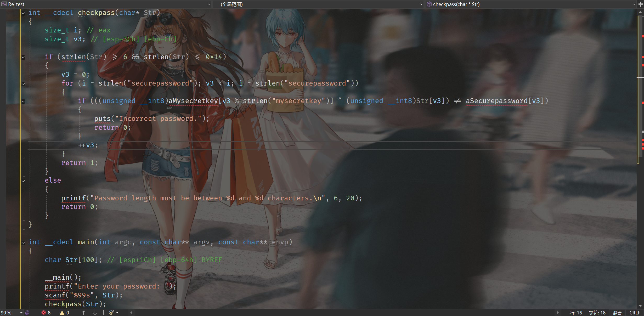Collapse the else block outlining
This screenshot has height=316, width=644.
(23, 181)
